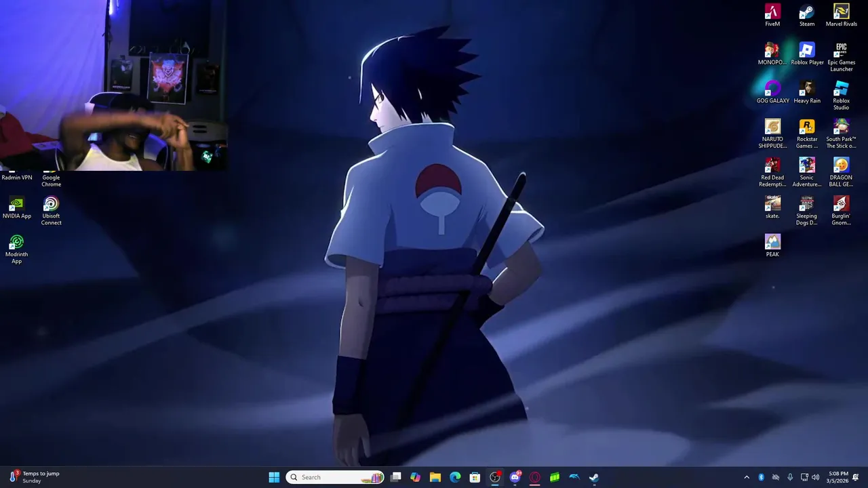Click the OneDrive cloud tray icon
Image resolution: width=868 pixels, height=488 pixels.
[x=776, y=477]
